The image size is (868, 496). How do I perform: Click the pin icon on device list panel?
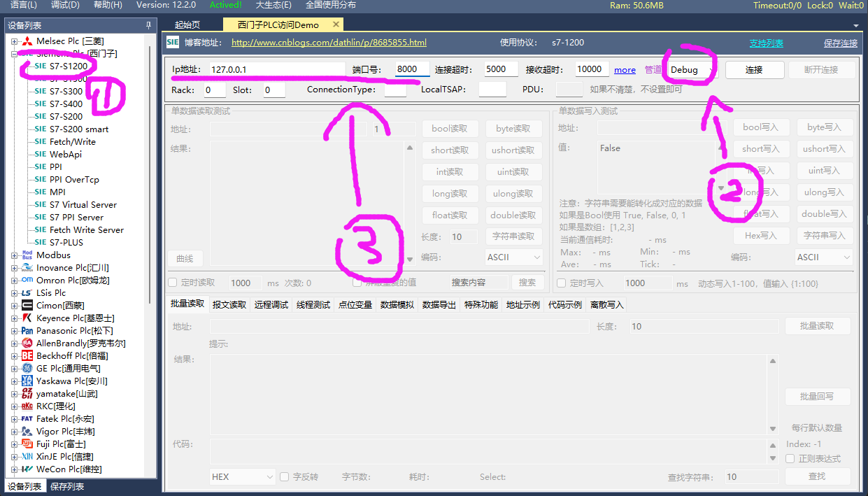click(x=148, y=25)
